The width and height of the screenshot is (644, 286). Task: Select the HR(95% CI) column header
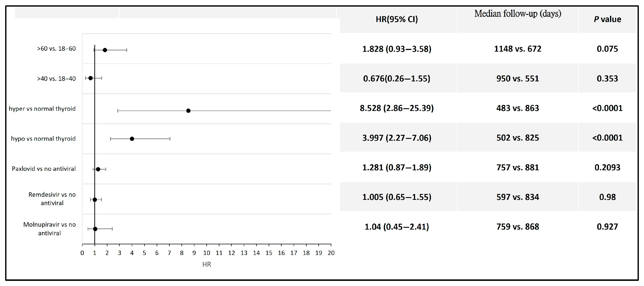pyautogui.click(x=396, y=19)
